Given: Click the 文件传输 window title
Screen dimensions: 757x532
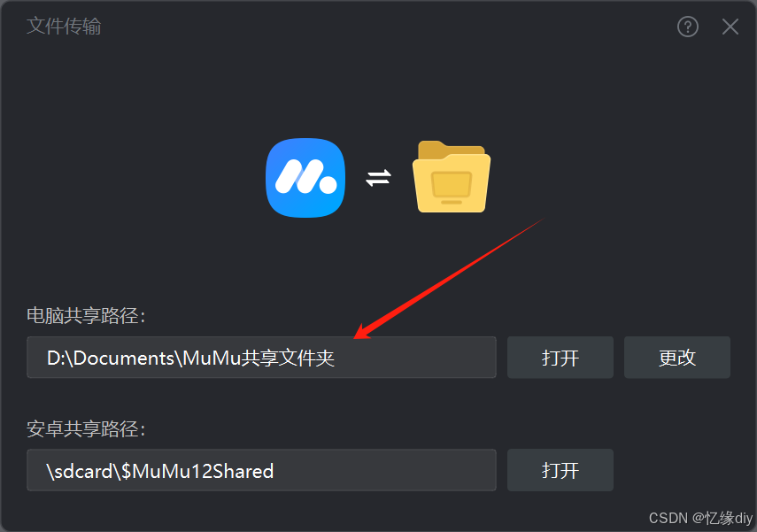Looking at the screenshot, I should (x=64, y=26).
